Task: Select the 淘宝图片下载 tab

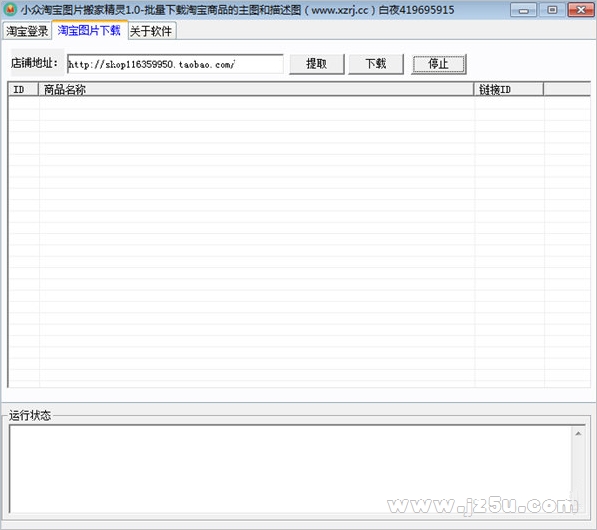Action: tap(89, 30)
